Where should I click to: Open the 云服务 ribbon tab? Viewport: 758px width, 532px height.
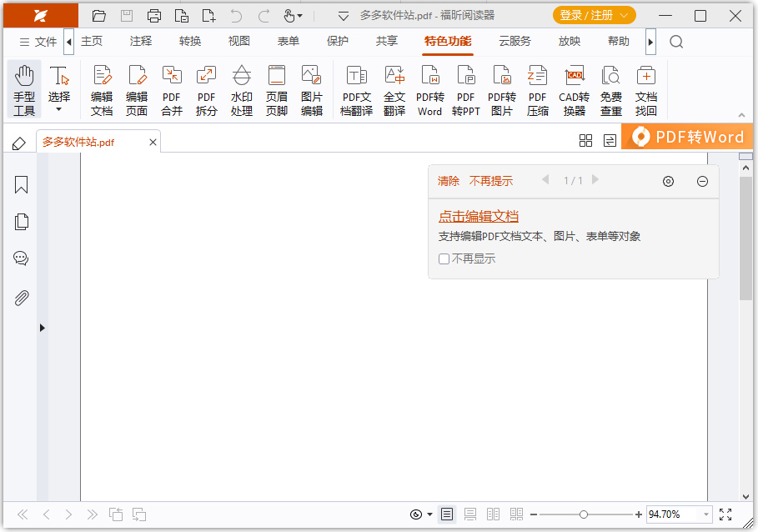point(515,40)
